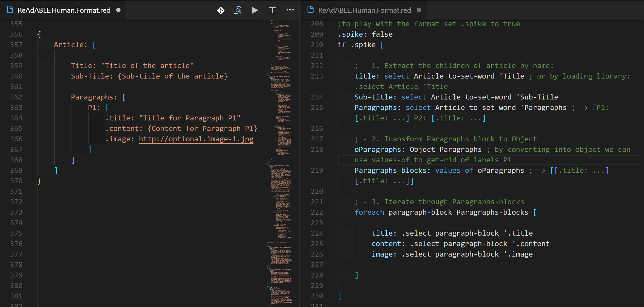The width and height of the screenshot is (644, 307).
Task: Click the '; - 1. Extract the children' comment
Action: [x=454, y=66]
